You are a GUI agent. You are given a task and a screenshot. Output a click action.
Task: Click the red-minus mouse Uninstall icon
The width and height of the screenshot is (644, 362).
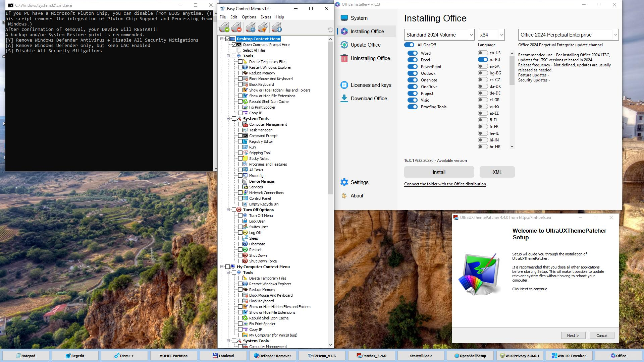point(237,28)
